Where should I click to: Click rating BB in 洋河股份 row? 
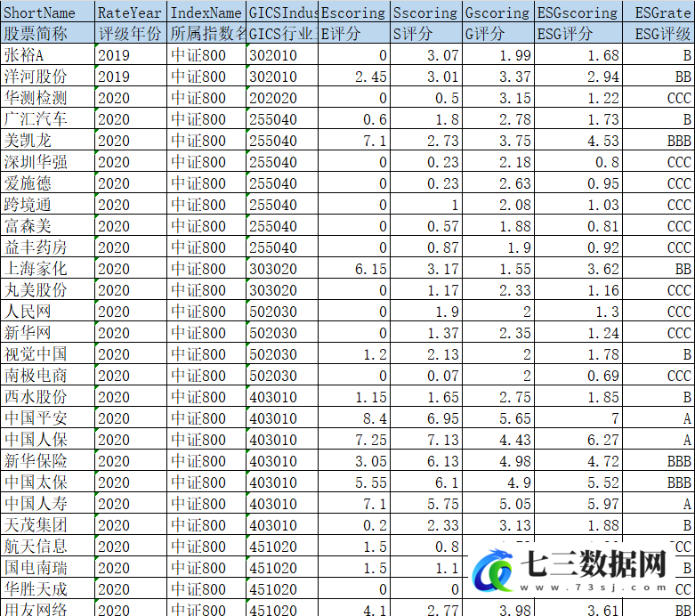click(x=659, y=76)
